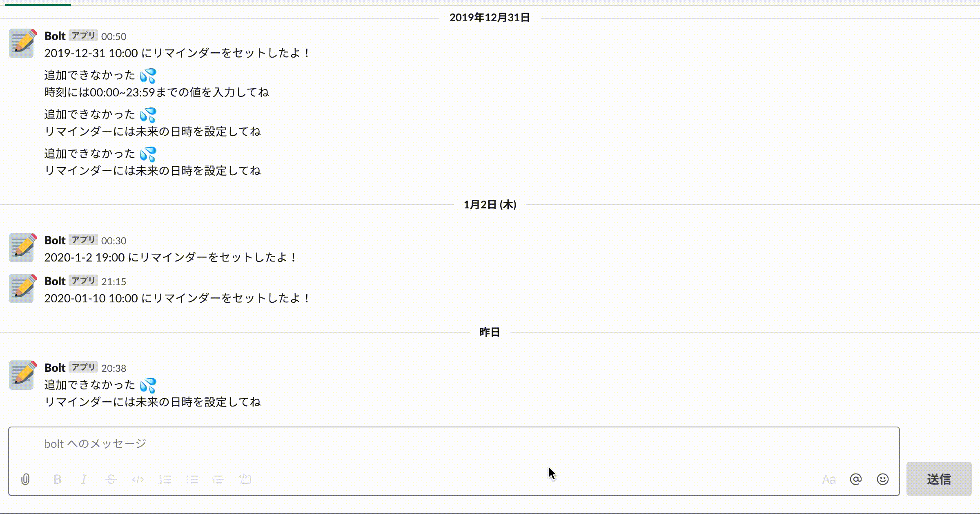Create an ordered list

165,479
